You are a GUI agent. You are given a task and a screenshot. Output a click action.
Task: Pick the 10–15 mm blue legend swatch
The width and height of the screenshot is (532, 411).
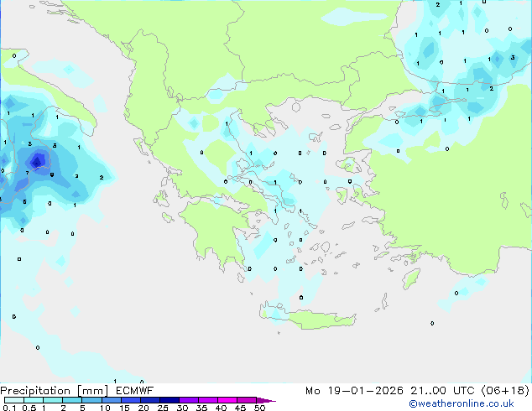click(112, 400)
